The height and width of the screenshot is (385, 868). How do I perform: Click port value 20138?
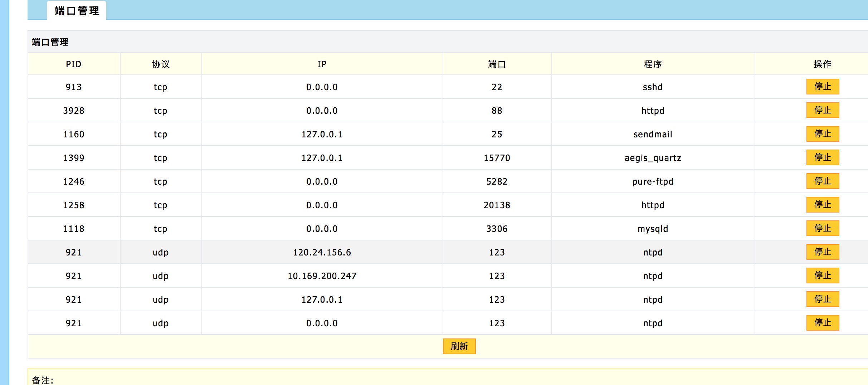coord(497,205)
